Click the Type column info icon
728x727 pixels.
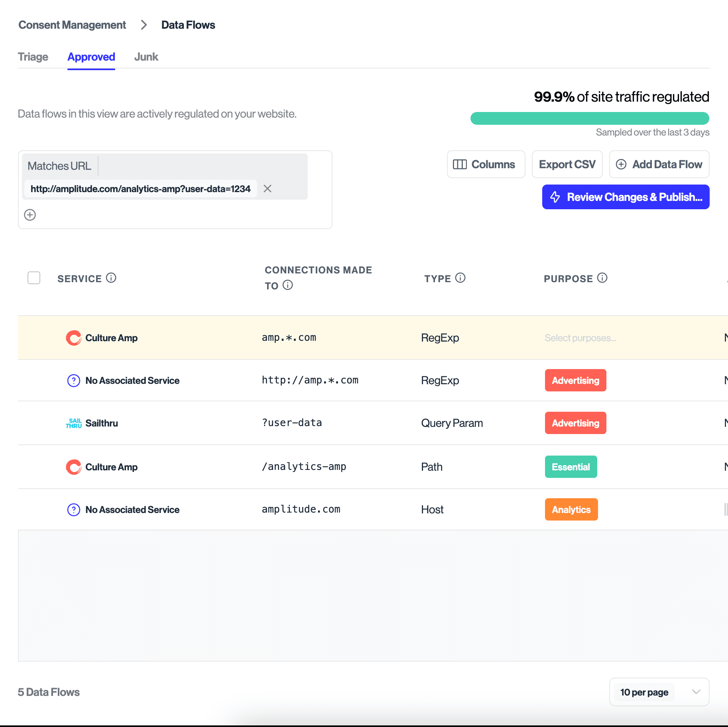460,278
